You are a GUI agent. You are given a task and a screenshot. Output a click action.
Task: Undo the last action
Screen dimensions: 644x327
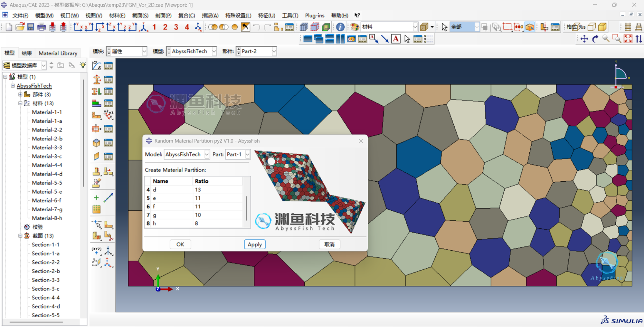[256, 27]
